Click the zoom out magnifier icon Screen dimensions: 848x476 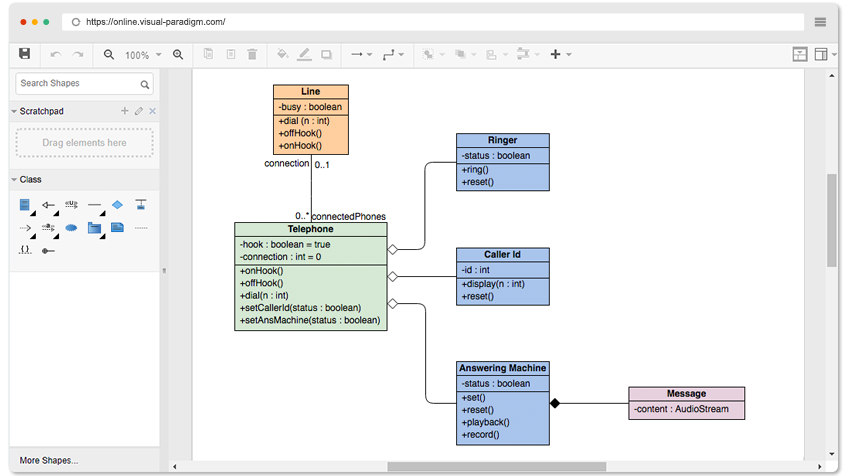(109, 55)
